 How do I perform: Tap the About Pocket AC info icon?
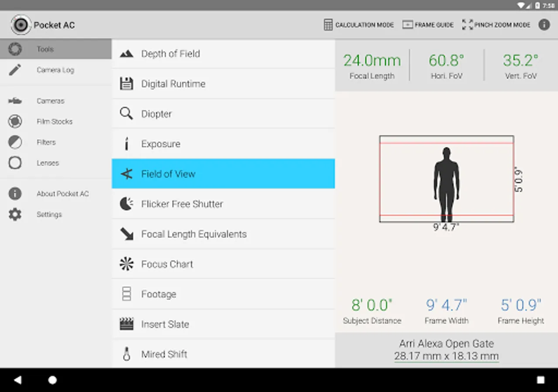[x=15, y=193]
